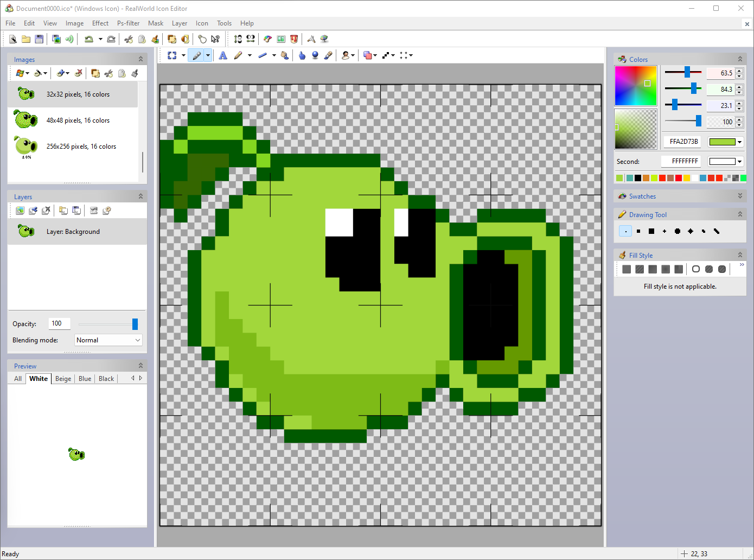Select the small plus brush shape

pyautogui.click(x=664, y=231)
